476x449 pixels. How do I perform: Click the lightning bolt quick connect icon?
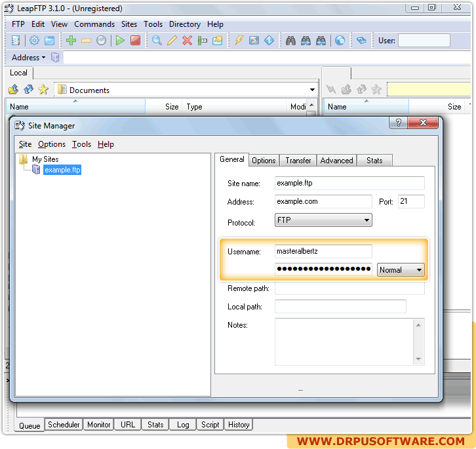239,41
